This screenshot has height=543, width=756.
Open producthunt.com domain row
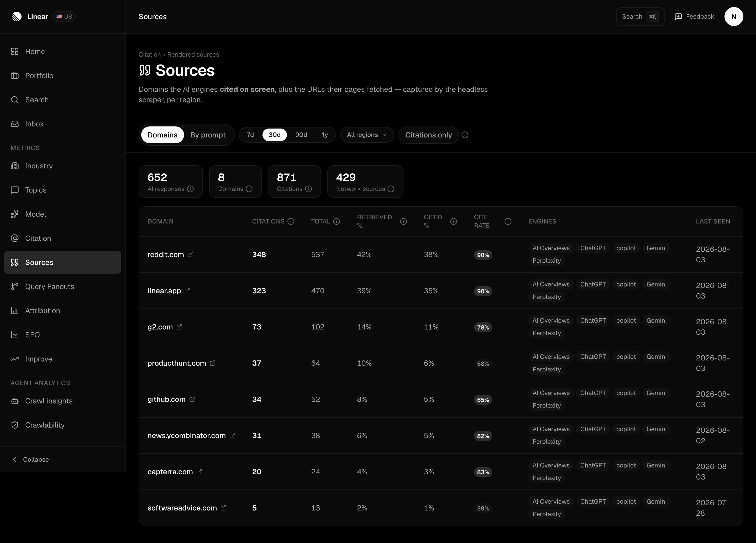pos(441,363)
